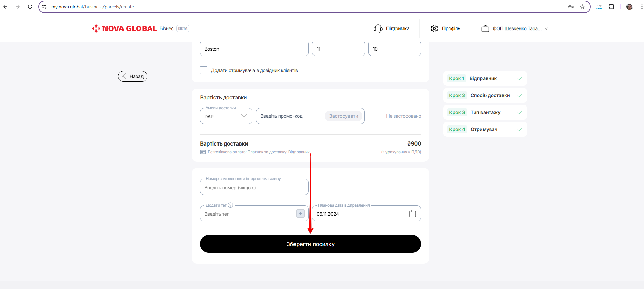Viewport: 644px width, 289px height.
Task: Open Крок 3 Тип вантажу step
Action: (x=485, y=112)
